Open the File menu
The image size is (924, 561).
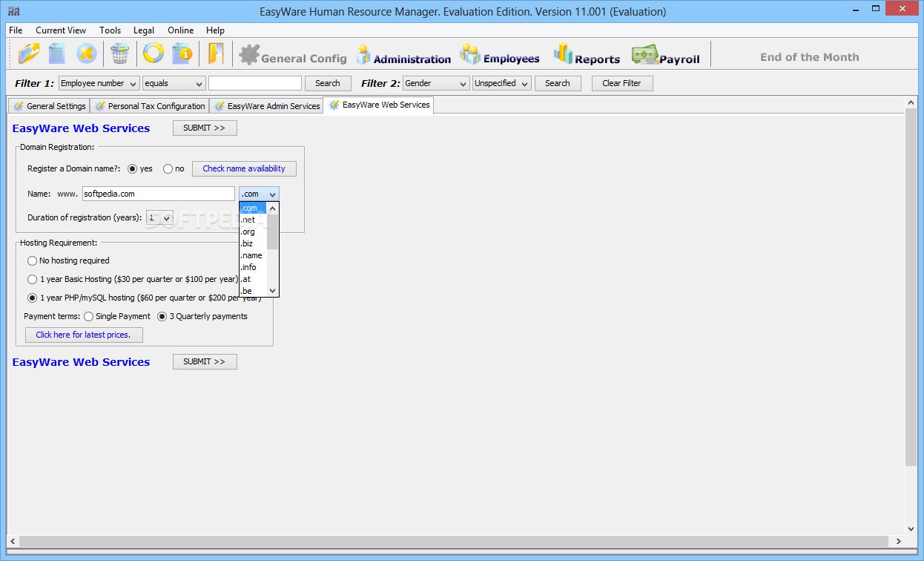[16, 30]
